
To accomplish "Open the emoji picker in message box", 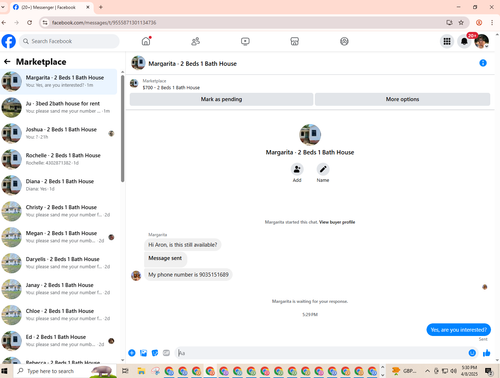I will click(472, 353).
